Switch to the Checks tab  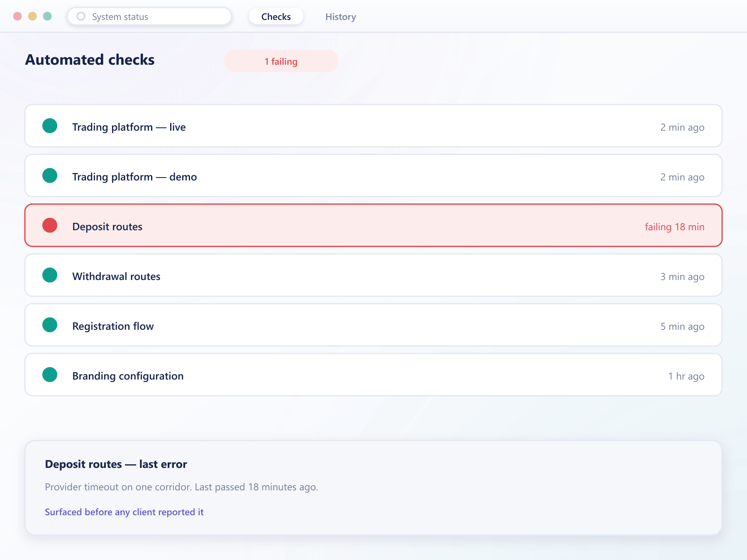[x=276, y=17]
